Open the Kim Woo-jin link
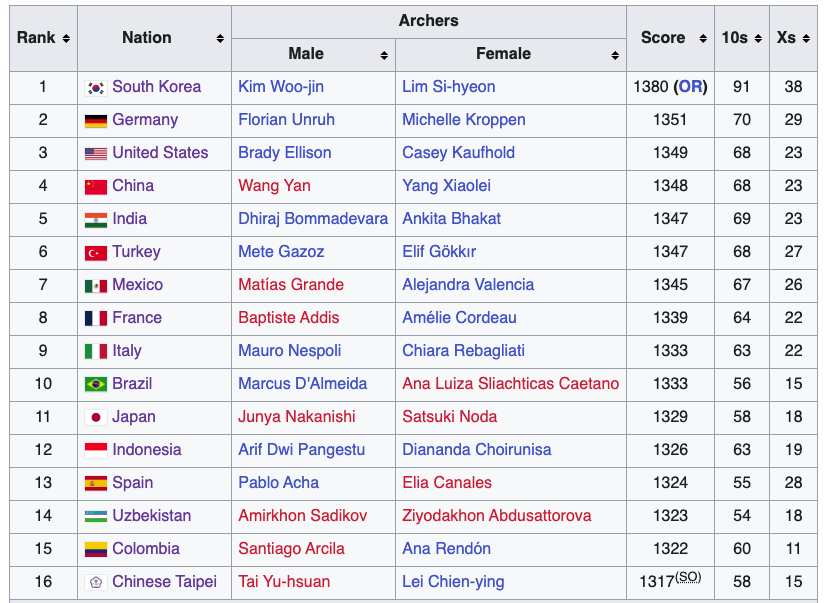Image resolution: width=831 pixels, height=603 pixels. (x=280, y=87)
